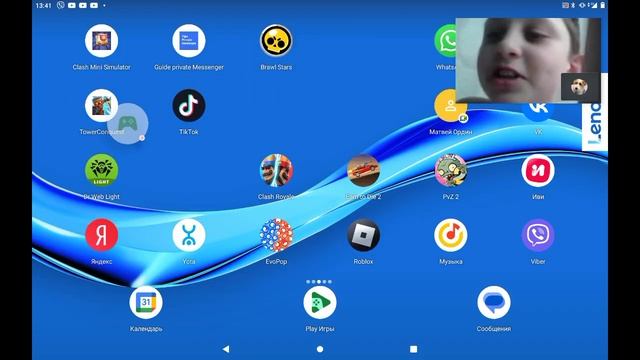Open Clash Mini Simulator app

(x=101, y=40)
